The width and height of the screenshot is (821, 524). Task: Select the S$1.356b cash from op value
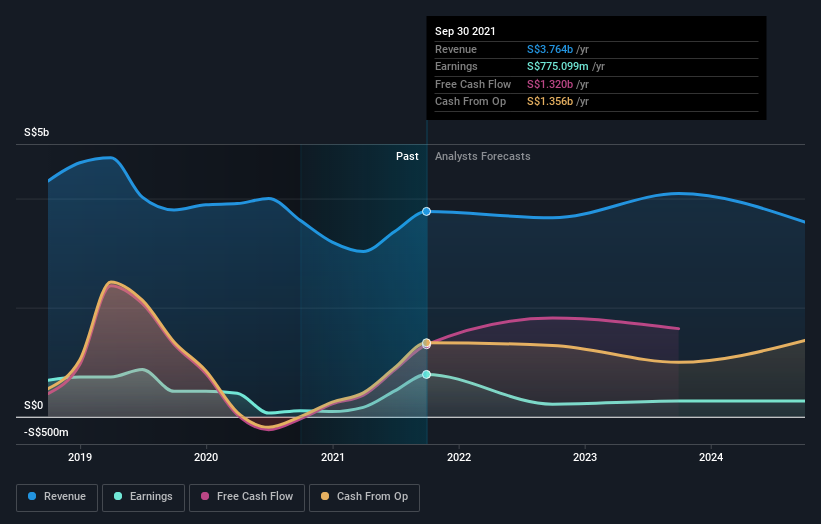point(550,102)
